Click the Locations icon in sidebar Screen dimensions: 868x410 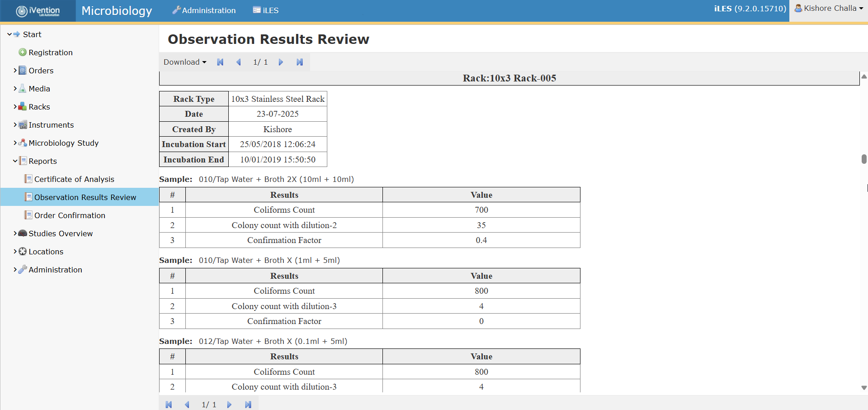point(23,252)
